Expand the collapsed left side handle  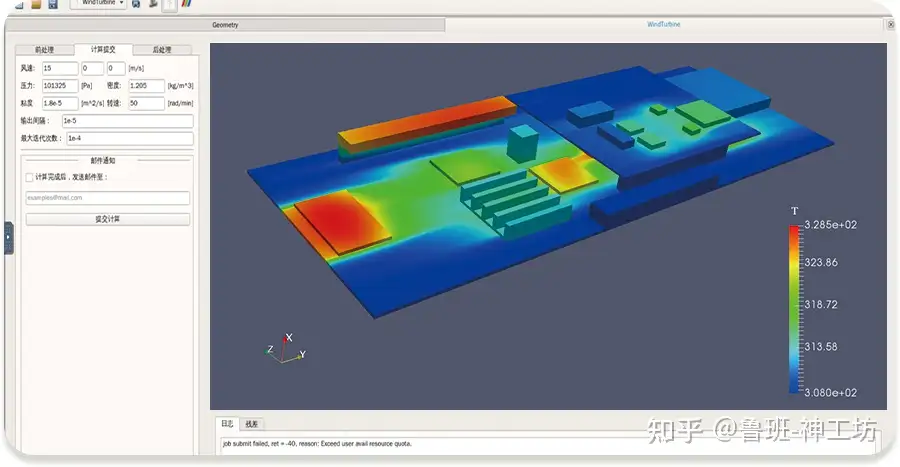[9, 238]
